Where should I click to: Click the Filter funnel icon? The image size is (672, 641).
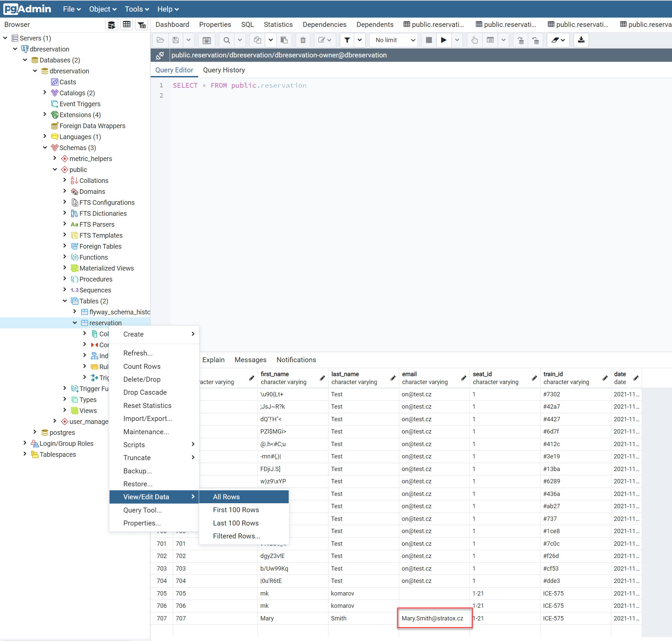(347, 40)
